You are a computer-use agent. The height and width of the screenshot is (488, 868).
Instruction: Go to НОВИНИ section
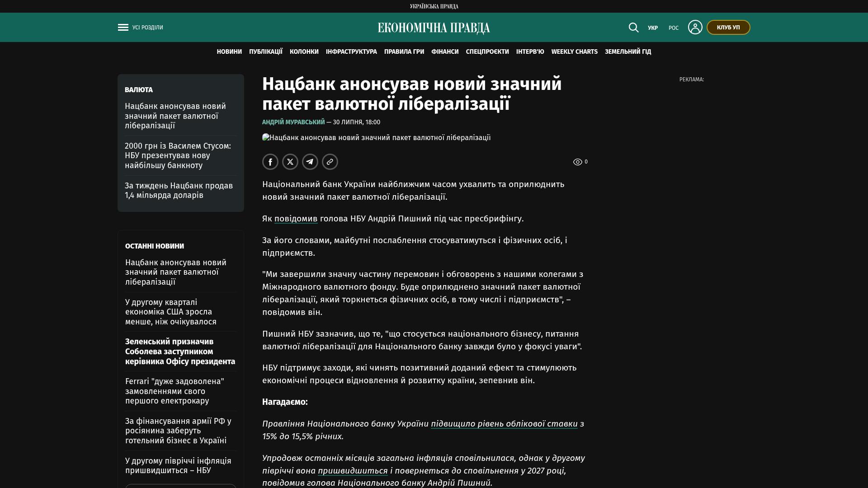229,52
